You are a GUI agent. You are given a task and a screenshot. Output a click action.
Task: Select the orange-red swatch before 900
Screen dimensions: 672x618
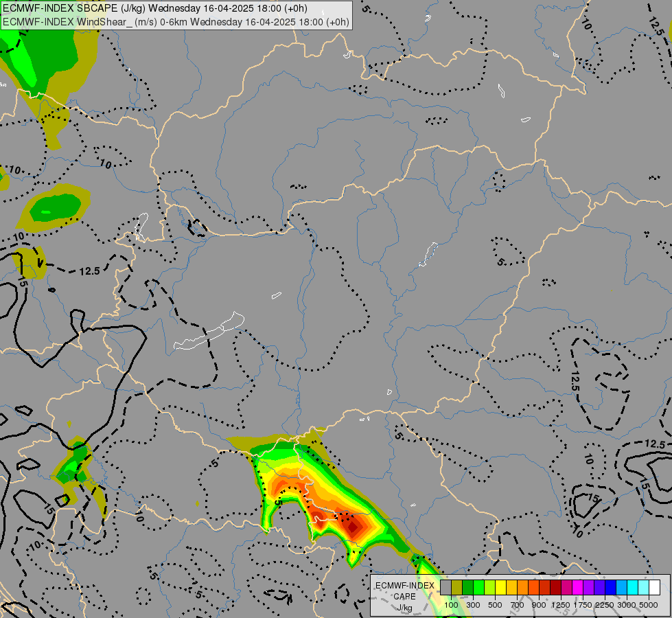[x=534, y=588]
